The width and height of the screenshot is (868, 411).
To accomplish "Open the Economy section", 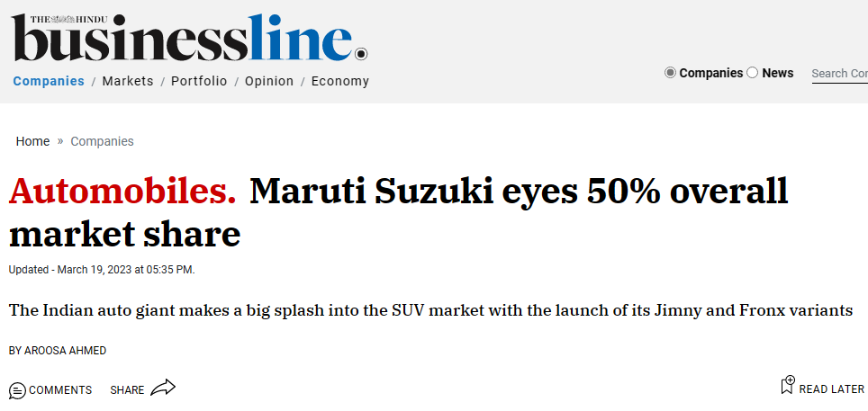I will (x=340, y=81).
